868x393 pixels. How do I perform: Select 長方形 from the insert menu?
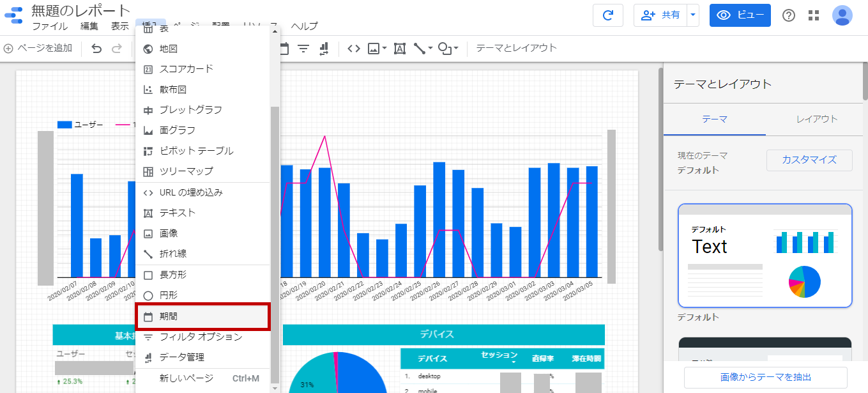tap(203, 275)
